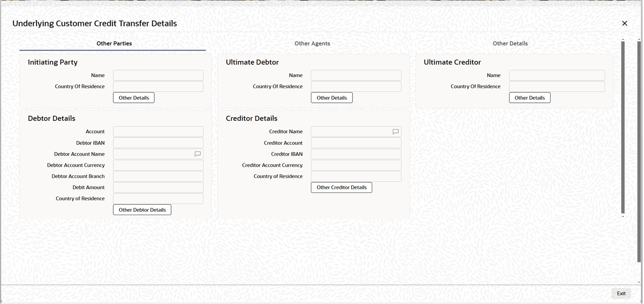The width and height of the screenshot is (644, 304).
Task: Click the Creditor Account field
Action: [356, 143]
